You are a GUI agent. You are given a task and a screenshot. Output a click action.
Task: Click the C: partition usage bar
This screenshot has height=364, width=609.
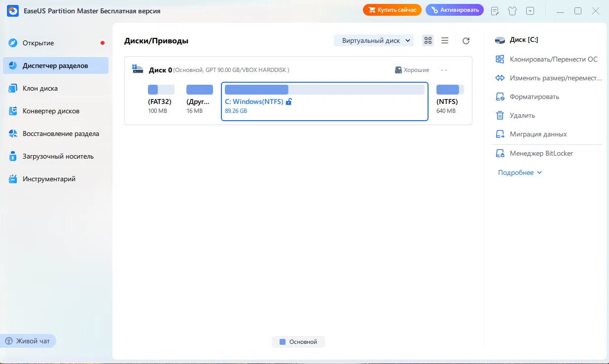324,90
